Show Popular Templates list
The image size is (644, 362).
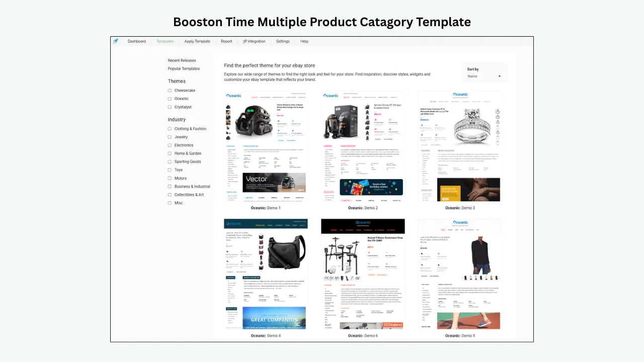coord(184,68)
